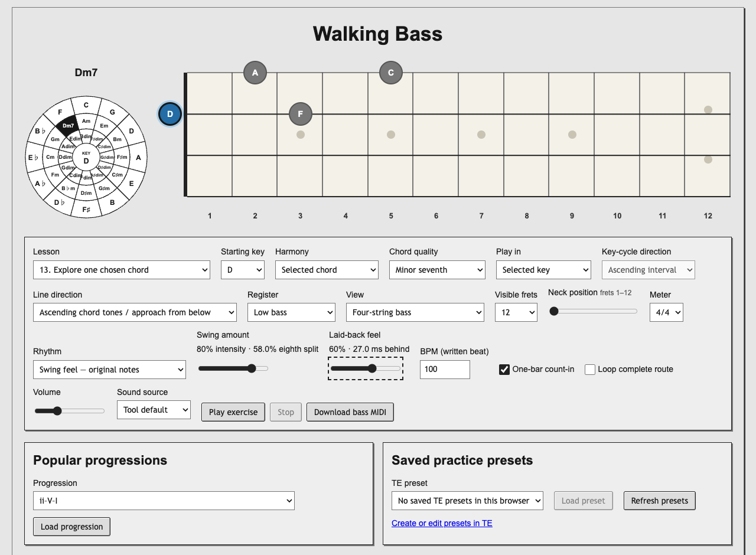Expand the Harmony dropdown
Image resolution: width=756 pixels, height=555 pixels.
point(327,270)
